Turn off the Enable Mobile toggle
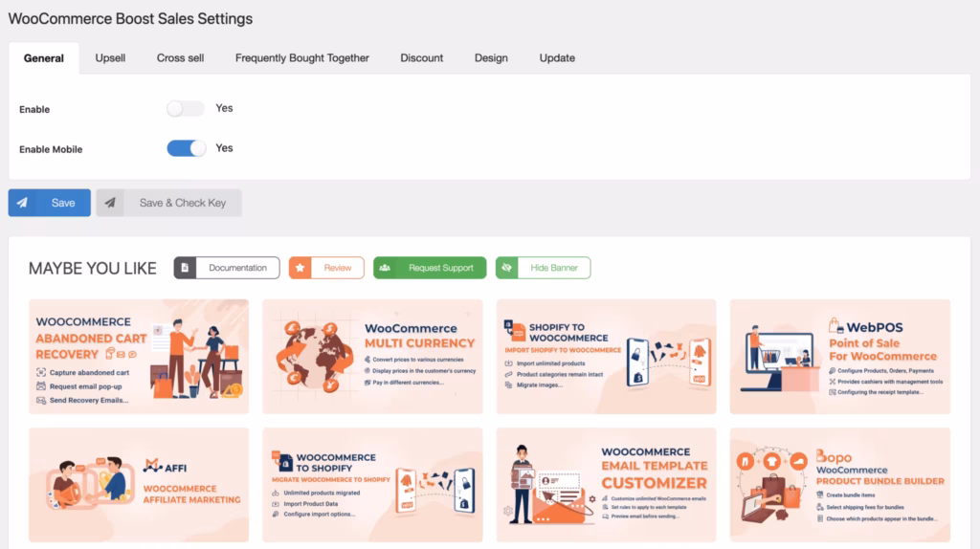This screenshot has width=980, height=549. pyautogui.click(x=187, y=148)
